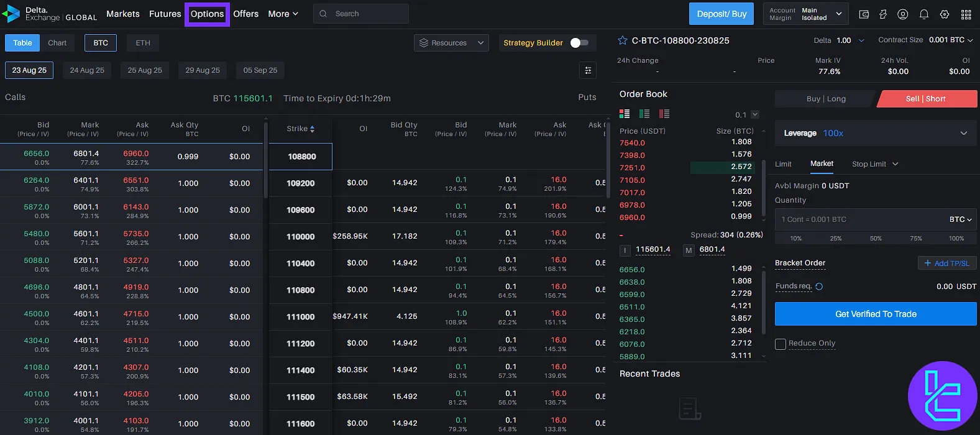
Task: Set quantity to 10%
Action: click(795, 238)
